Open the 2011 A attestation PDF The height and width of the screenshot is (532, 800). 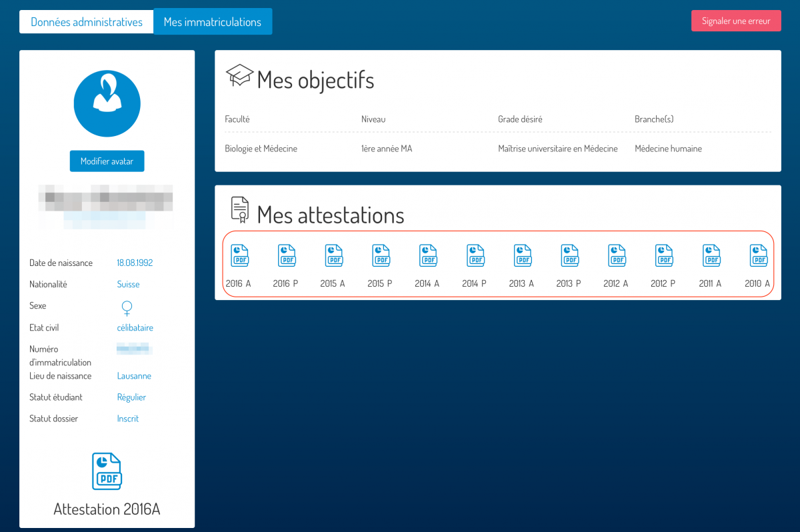click(711, 255)
